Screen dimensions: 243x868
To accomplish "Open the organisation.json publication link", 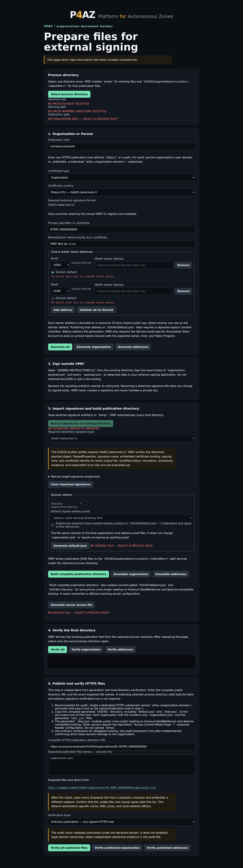I will pos(102,788).
